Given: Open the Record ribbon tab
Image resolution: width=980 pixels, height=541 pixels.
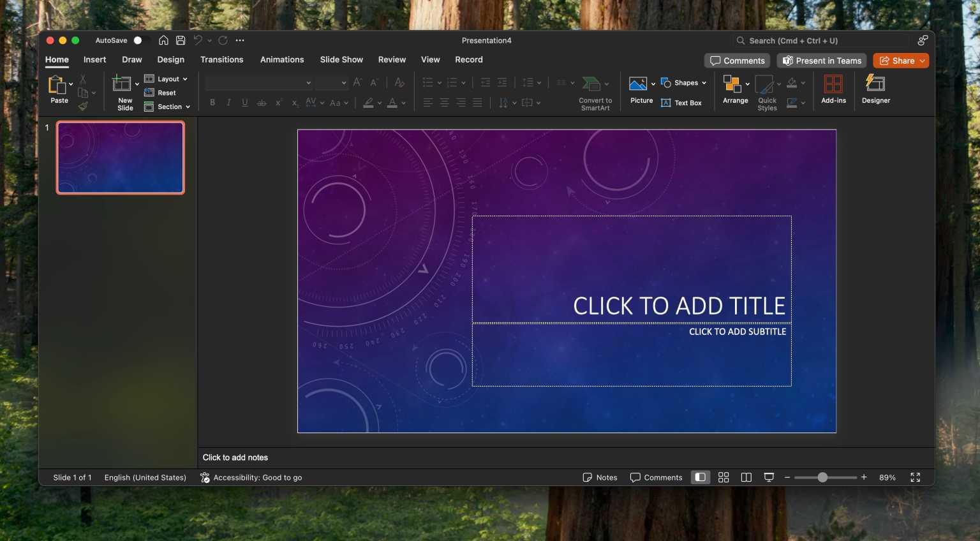Looking at the screenshot, I should (468, 59).
